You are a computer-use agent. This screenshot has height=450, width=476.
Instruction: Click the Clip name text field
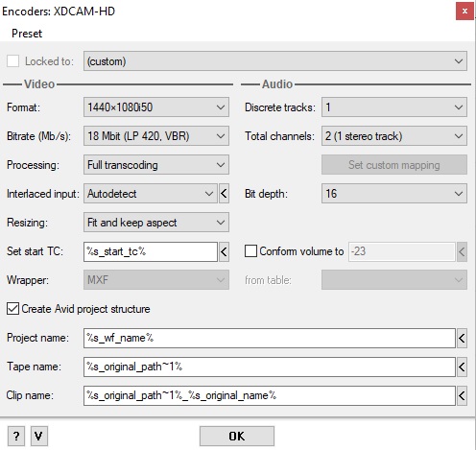pyautogui.click(x=270, y=395)
